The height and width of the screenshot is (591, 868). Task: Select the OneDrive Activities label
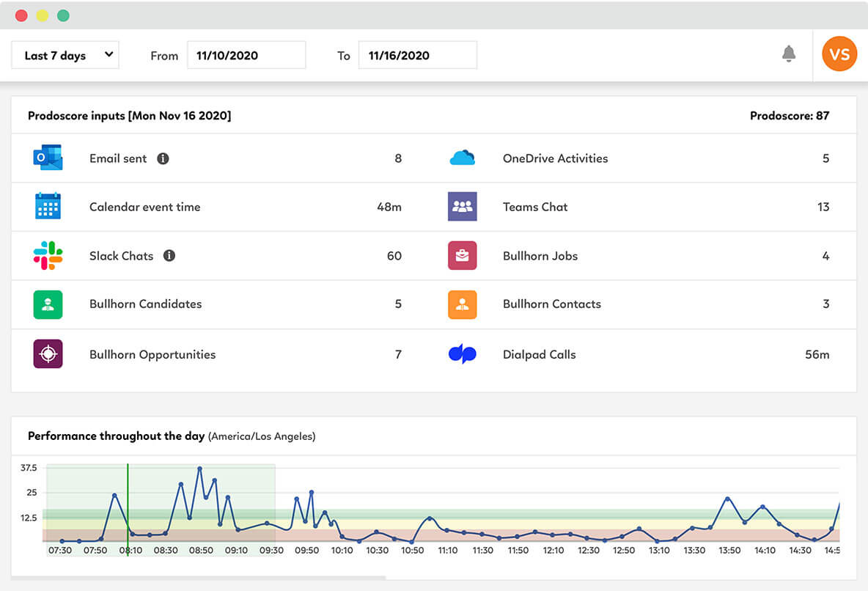click(555, 158)
